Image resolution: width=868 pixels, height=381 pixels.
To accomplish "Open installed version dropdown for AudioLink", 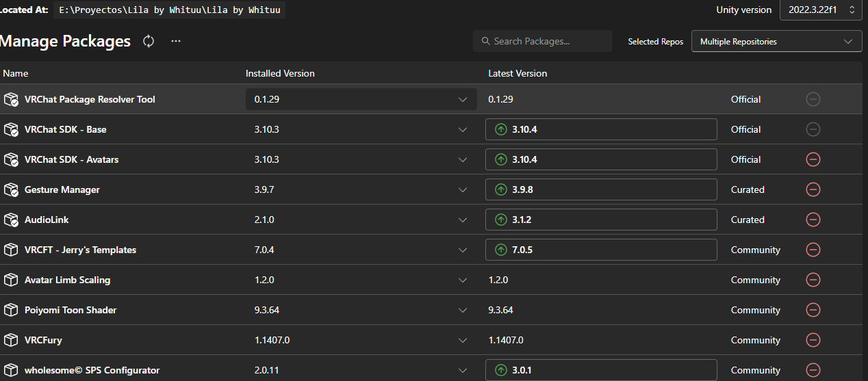I will click(x=361, y=220).
